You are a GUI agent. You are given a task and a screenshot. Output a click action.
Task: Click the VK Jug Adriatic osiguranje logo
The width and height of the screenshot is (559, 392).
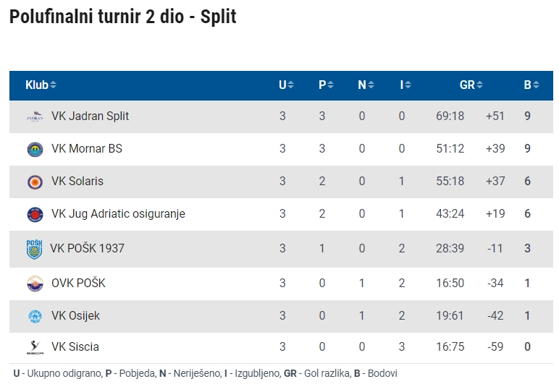(35, 214)
